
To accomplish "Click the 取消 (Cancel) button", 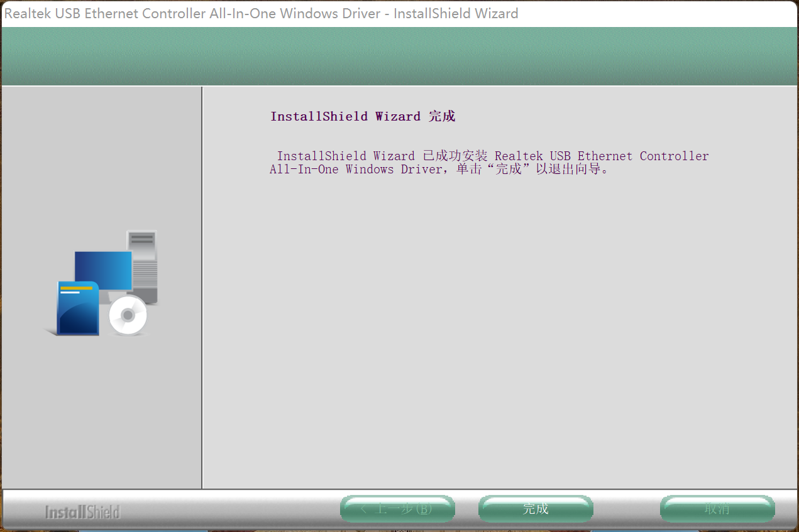I will 717,509.
